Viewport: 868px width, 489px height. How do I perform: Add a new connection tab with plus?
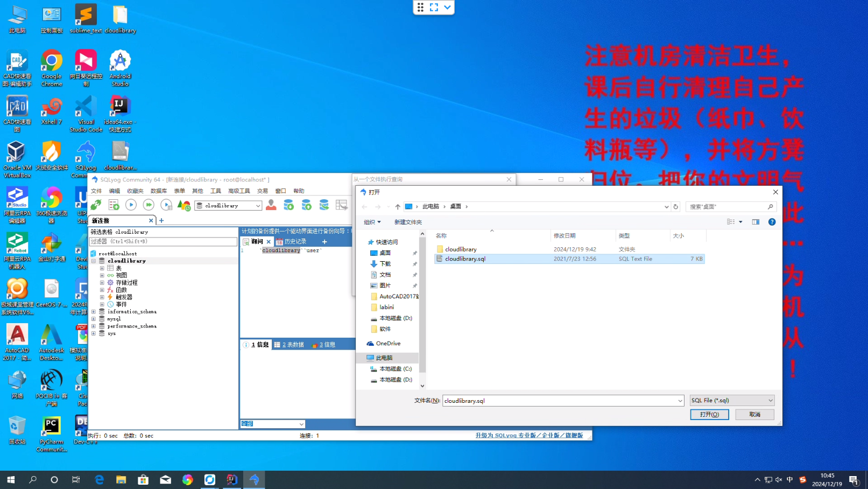tap(161, 220)
